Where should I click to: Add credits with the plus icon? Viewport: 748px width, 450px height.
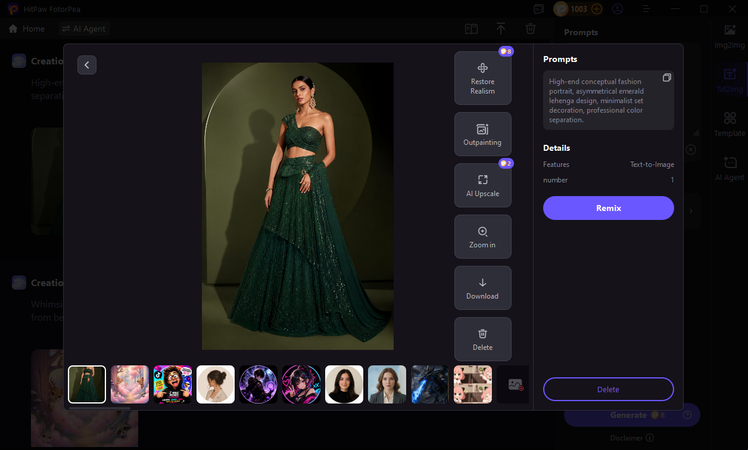click(x=596, y=9)
